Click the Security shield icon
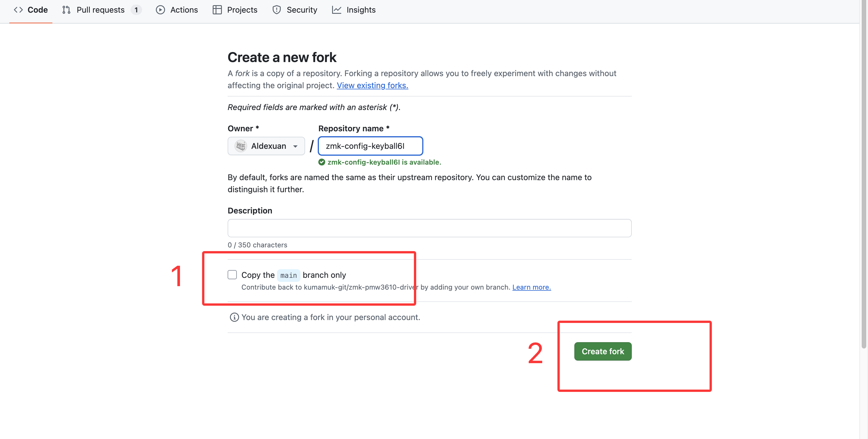This screenshot has width=868, height=439. (x=277, y=10)
